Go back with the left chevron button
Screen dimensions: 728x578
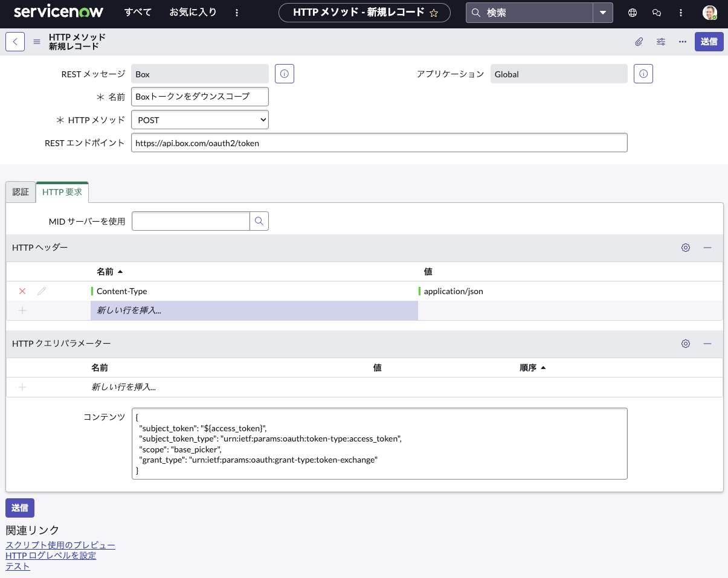tap(15, 42)
